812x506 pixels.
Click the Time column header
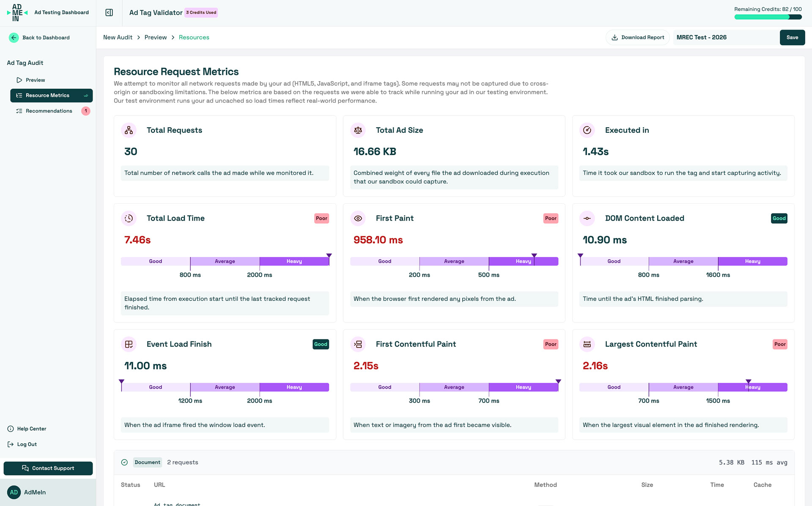point(717,485)
